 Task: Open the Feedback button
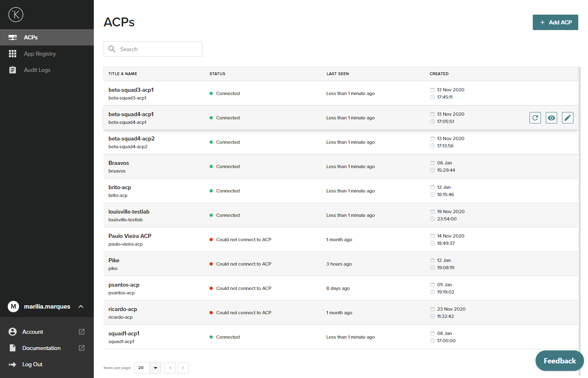click(560, 361)
